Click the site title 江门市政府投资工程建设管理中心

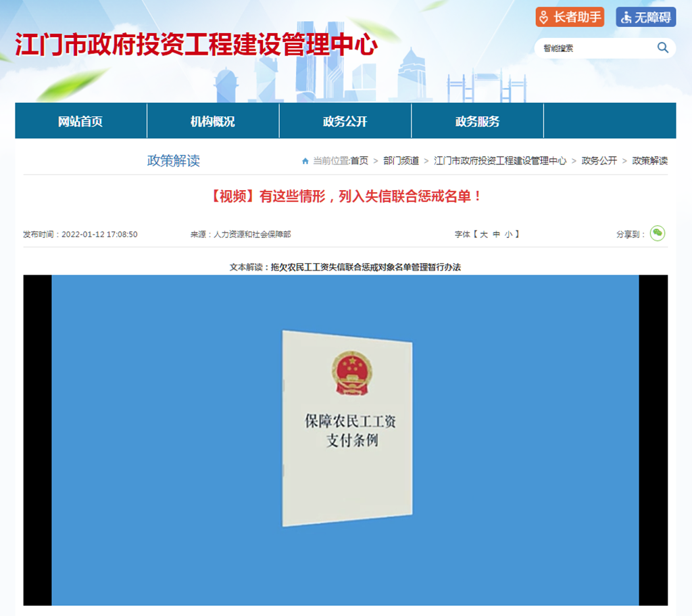pos(196,45)
